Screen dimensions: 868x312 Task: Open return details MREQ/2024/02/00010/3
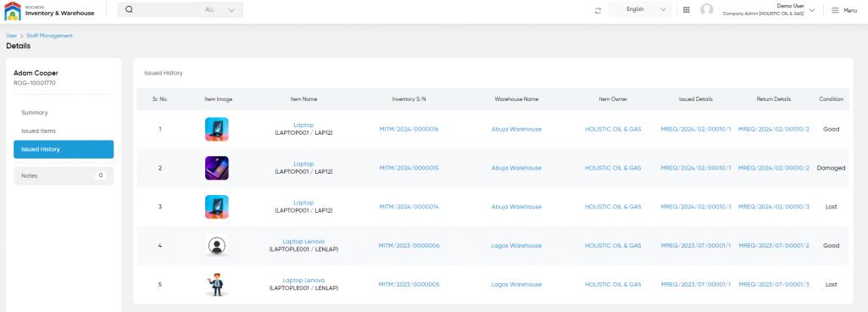[x=774, y=206]
